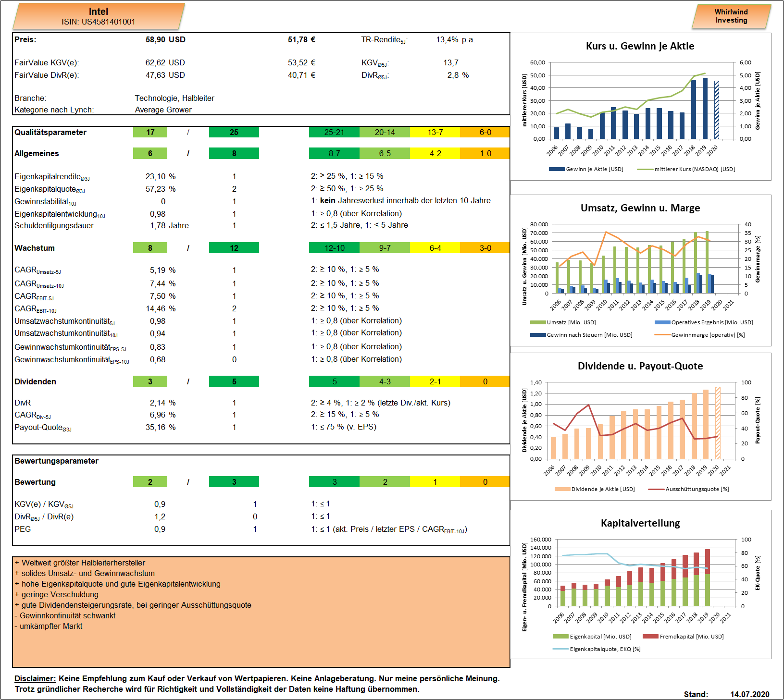Click the note umkämpfter Markt
Screen dimensions: 784x700
click(x=49, y=626)
